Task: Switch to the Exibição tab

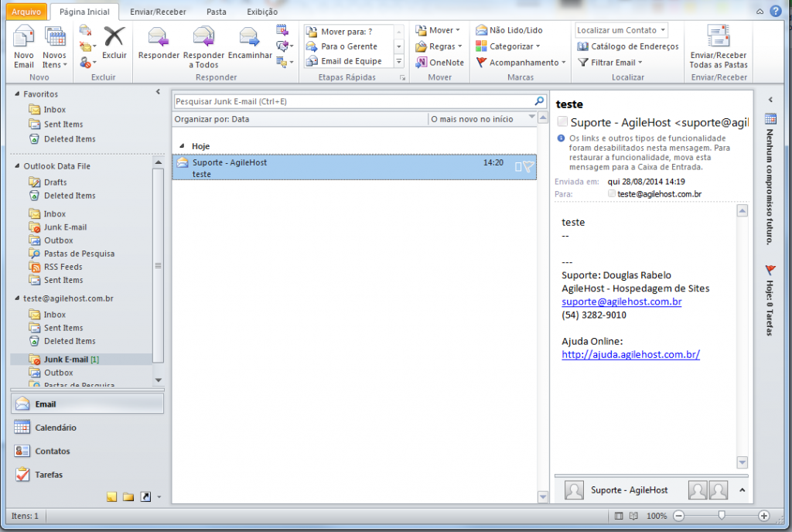Action: pyautogui.click(x=262, y=12)
